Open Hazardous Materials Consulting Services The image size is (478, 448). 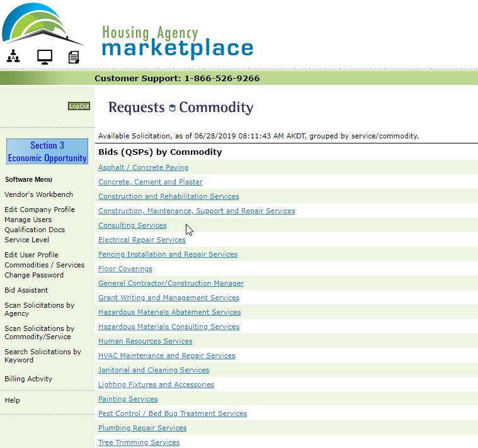coord(169,327)
